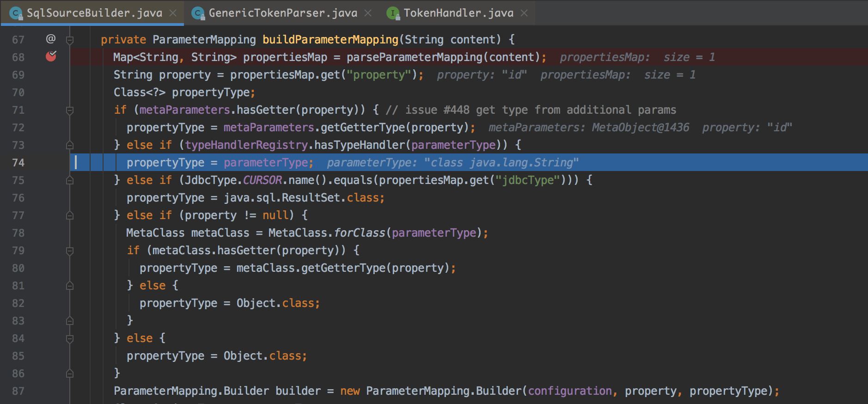Click the forClass method call on line 78
This screenshot has width=868, height=404.
click(x=359, y=233)
